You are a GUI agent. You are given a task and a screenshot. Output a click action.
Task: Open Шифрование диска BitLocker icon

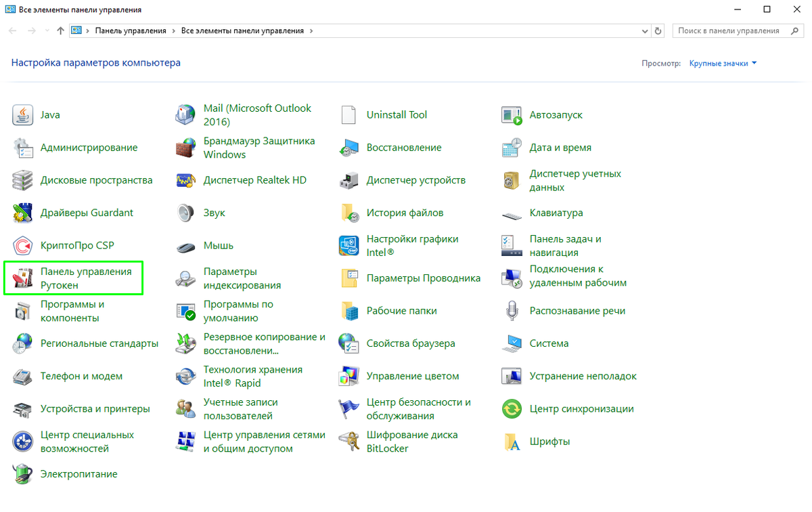pyautogui.click(x=348, y=442)
